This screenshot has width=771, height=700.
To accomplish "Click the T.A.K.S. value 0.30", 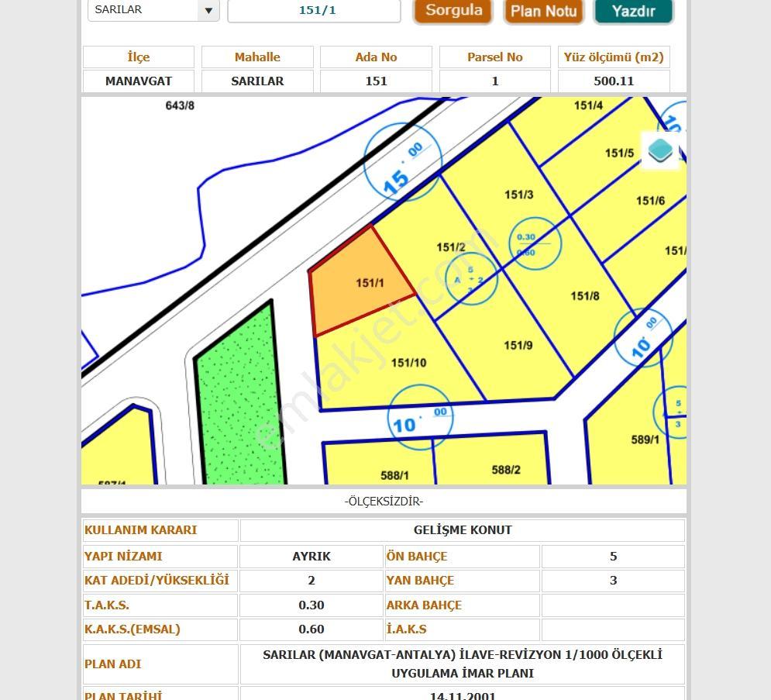I will [x=311, y=605].
